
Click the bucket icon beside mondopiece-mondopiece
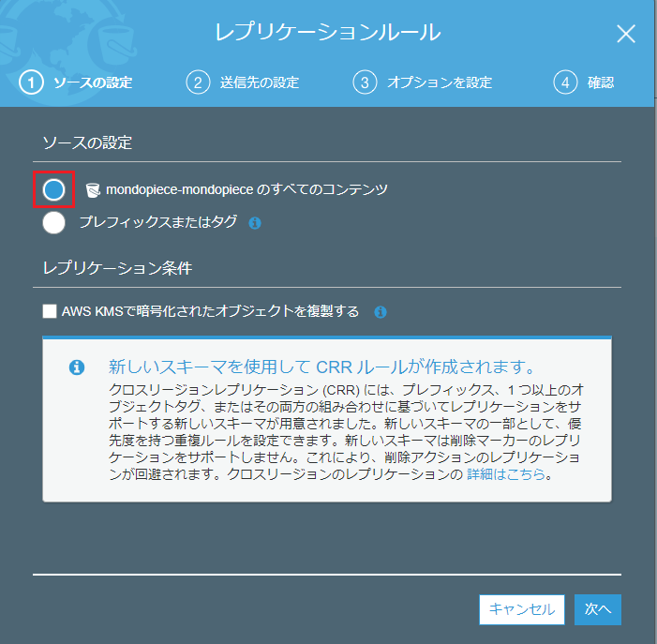93,189
